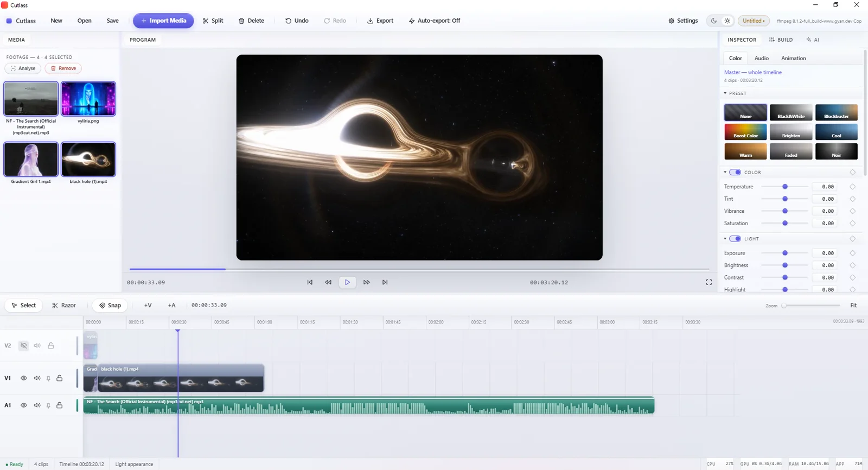The height and width of the screenshot is (470, 868).
Task: Disable the COLOR section switch
Action: pos(735,172)
